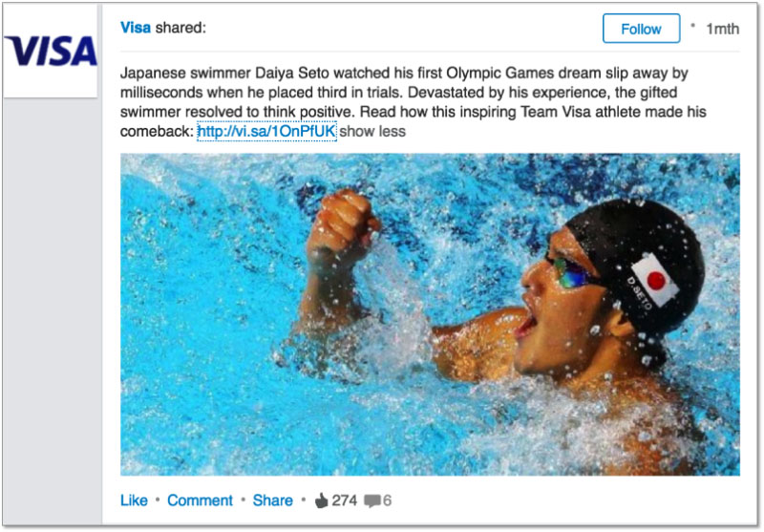Click the swimmer's raised fist in photo
The image size is (764, 532).
[x=345, y=226]
